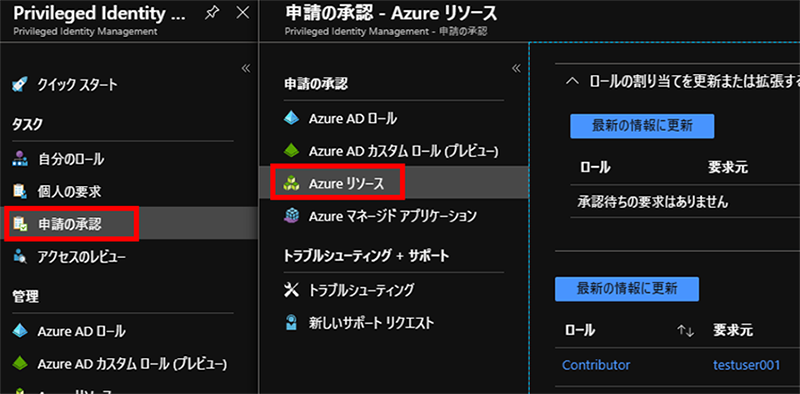
Task: Open Azure マネージド アプリケーション
Action: (x=394, y=216)
